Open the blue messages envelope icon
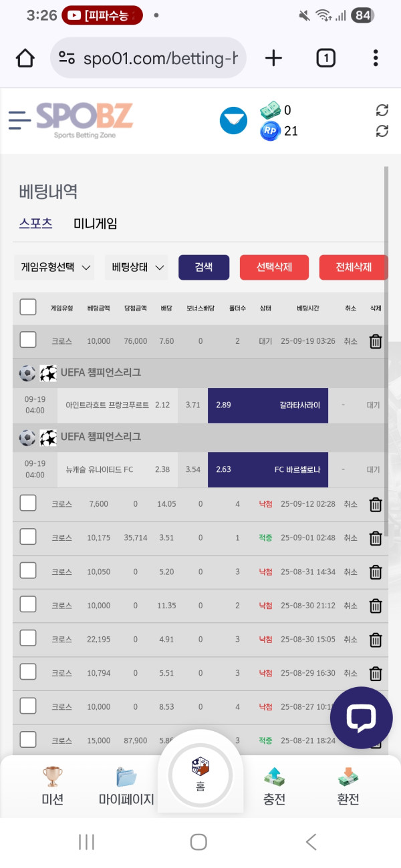This screenshot has height=868, width=401. 233,120
